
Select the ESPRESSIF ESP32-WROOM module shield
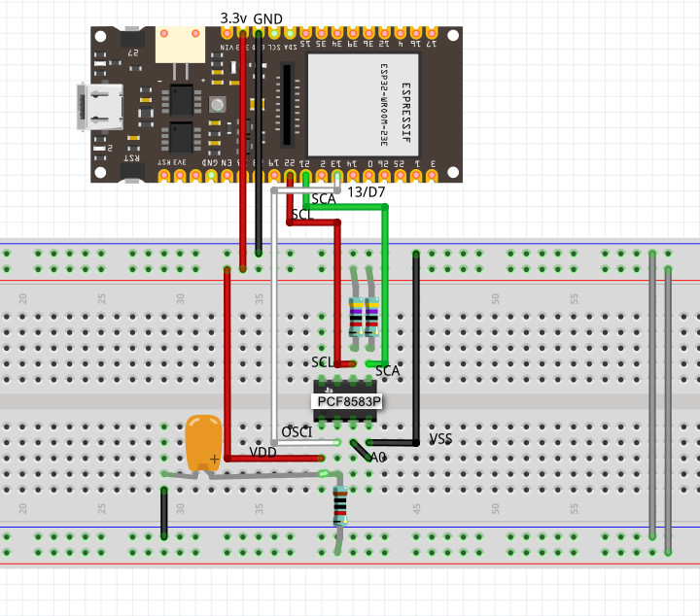(364, 105)
